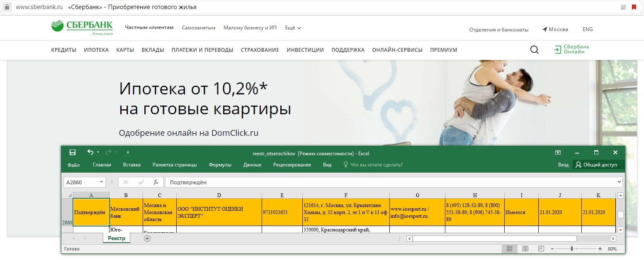Select the cell with ООО "ИНСТИТУТ ОЦЕНКИ ЭКСПЕРТ"

[x=219, y=212]
